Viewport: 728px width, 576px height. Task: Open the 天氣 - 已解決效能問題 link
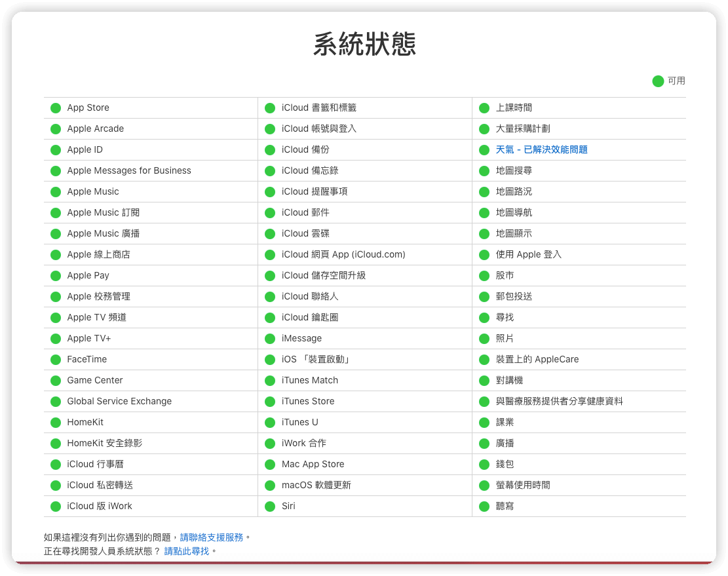(x=541, y=149)
